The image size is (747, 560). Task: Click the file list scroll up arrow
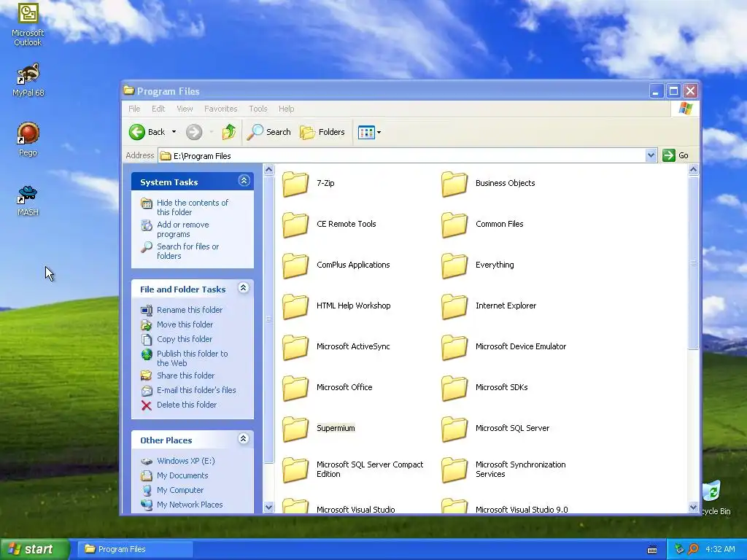tap(694, 169)
